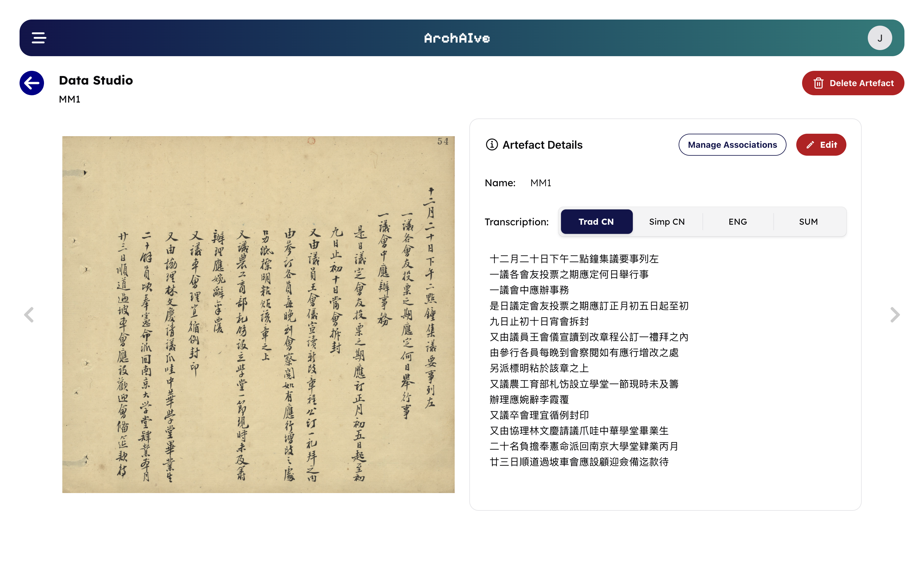Image resolution: width=924 pixels, height=577 pixels.
Task: Click the first transcription line
Action: click(x=574, y=259)
